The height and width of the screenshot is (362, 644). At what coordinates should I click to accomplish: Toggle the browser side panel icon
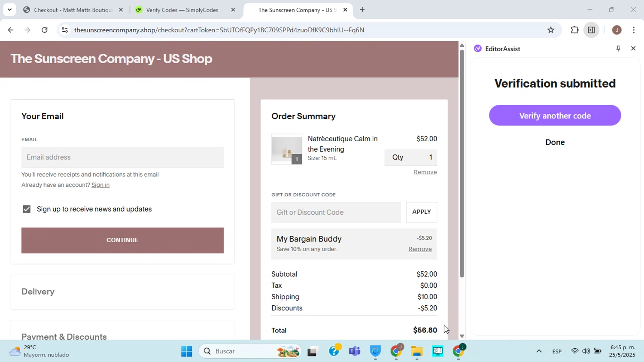[x=591, y=30]
